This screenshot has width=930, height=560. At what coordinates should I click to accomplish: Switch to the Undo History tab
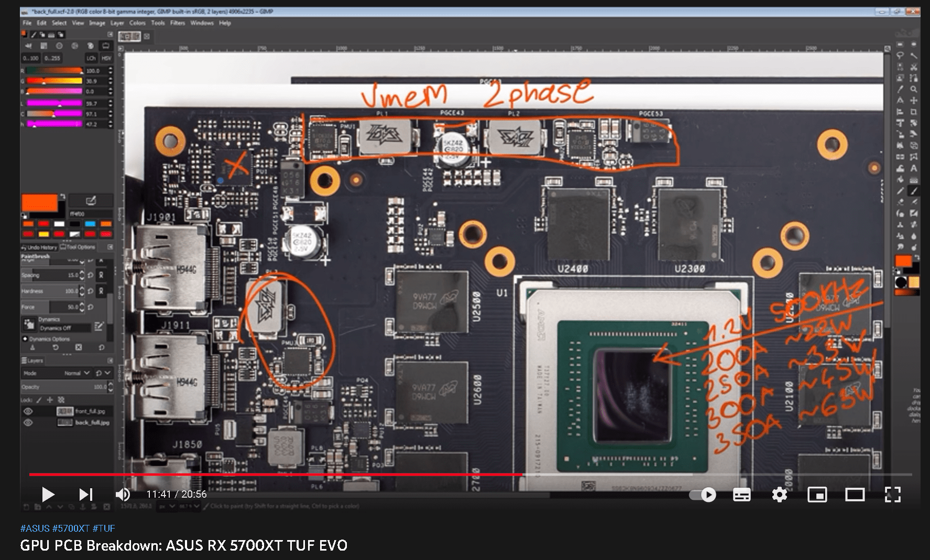[x=39, y=247]
